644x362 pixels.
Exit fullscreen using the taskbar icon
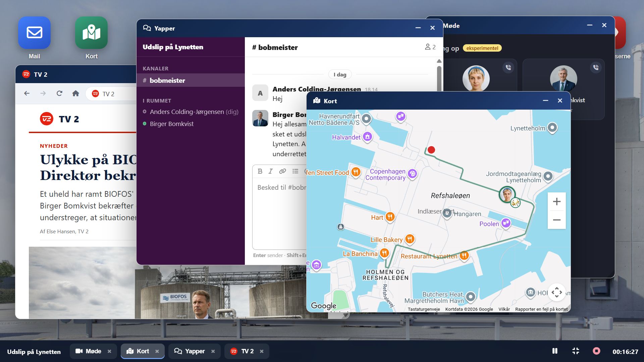click(576, 351)
